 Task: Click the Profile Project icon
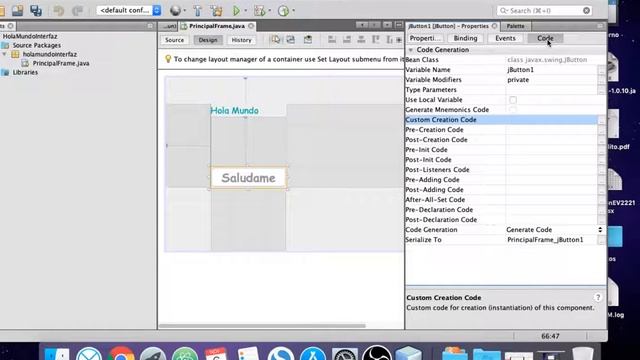[283, 11]
